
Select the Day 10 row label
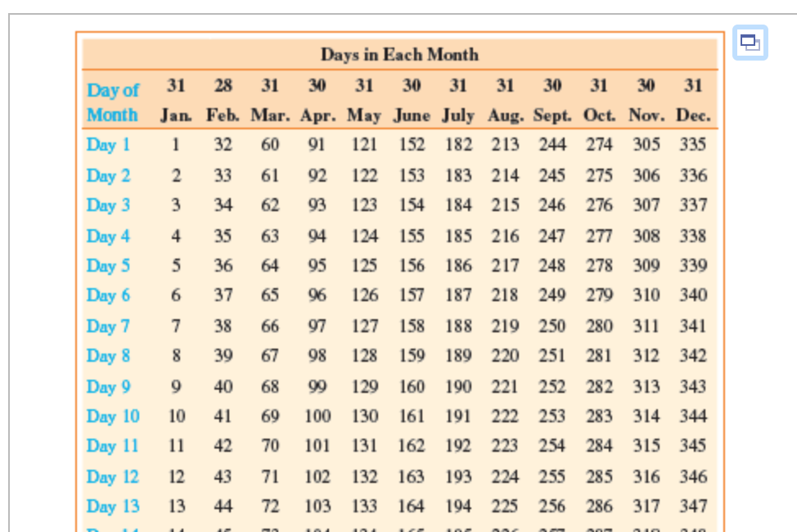coord(111,417)
